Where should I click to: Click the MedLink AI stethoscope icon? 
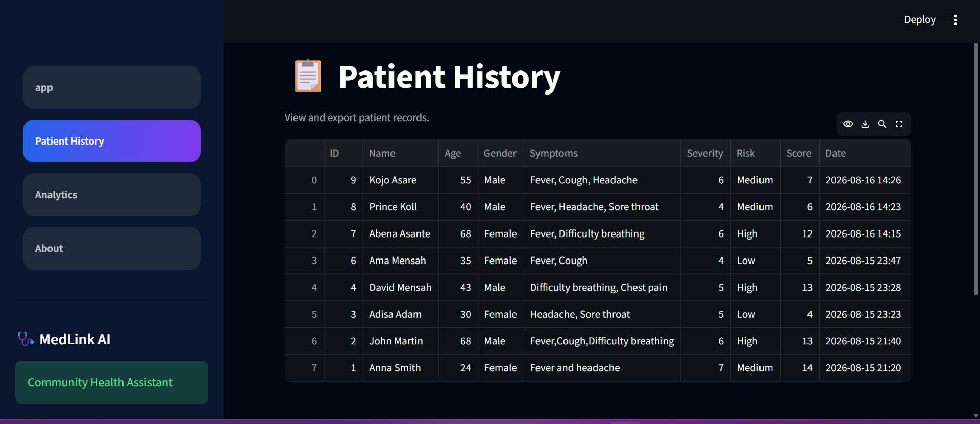pos(26,339)
